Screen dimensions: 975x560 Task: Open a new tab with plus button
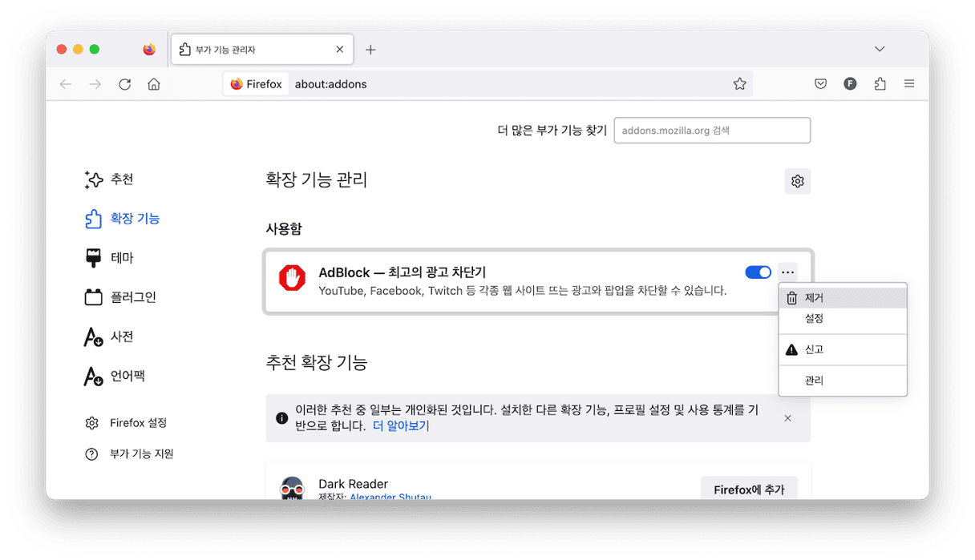tap(370, 50)
